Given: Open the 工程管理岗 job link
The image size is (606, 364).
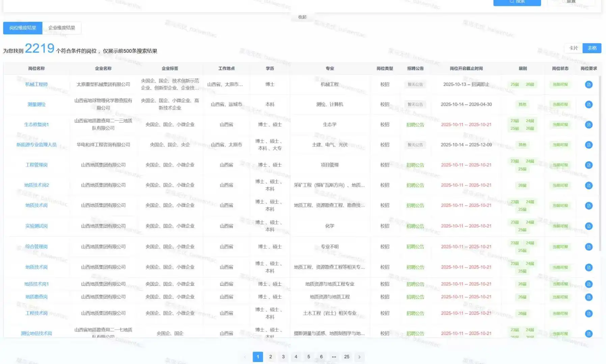Looking at the screenshot, I should click(36, 165).
